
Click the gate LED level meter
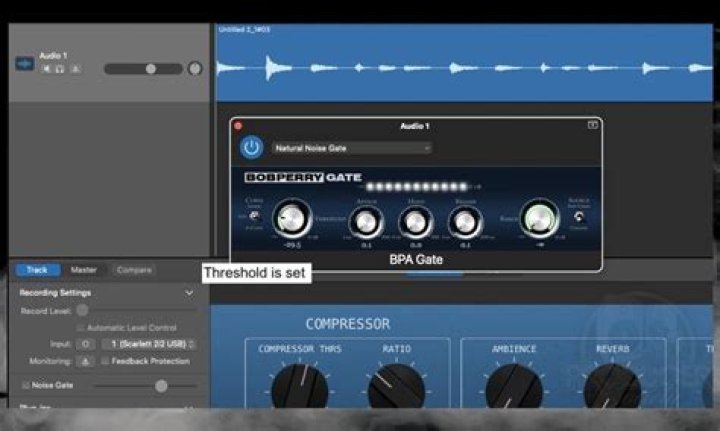click(417, 187)
